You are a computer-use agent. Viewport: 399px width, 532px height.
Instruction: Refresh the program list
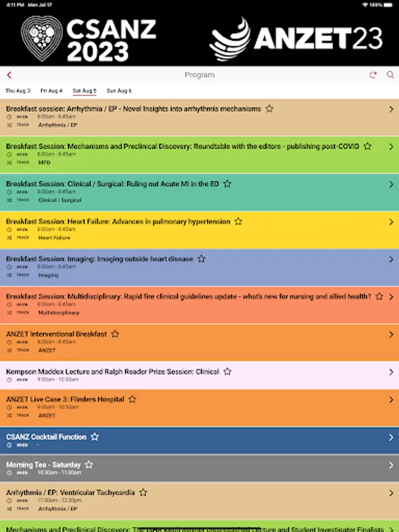click(x=373, y=75)
